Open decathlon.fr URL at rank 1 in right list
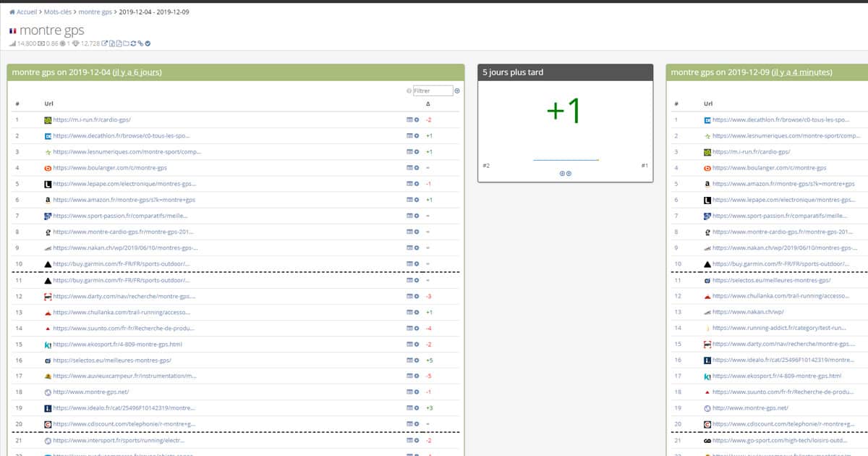This screenshot has width=868, height=456. point(780,119)
